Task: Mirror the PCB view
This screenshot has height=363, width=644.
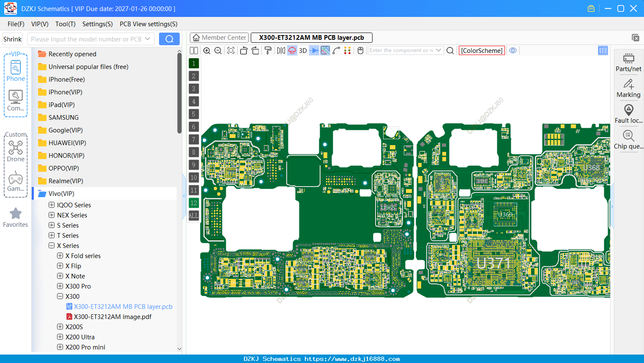Action: [x=281, y=50]
